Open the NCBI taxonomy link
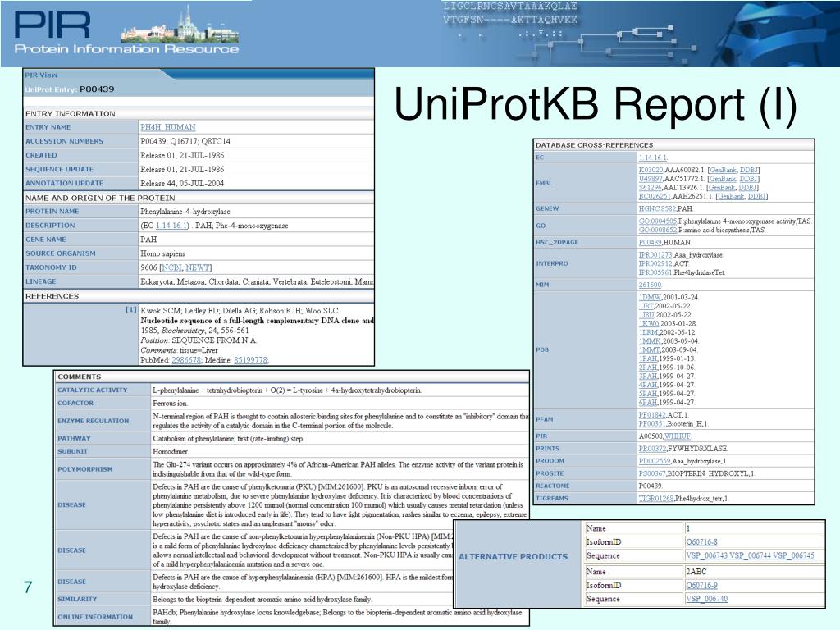 (x=171, y=267)
